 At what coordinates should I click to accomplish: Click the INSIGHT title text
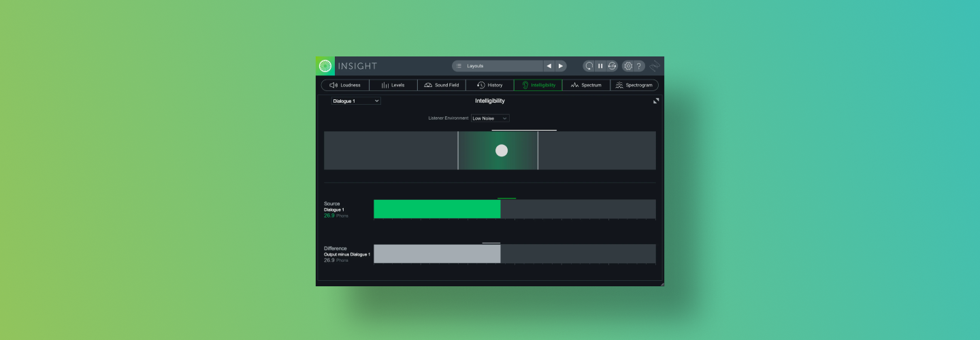357,66
